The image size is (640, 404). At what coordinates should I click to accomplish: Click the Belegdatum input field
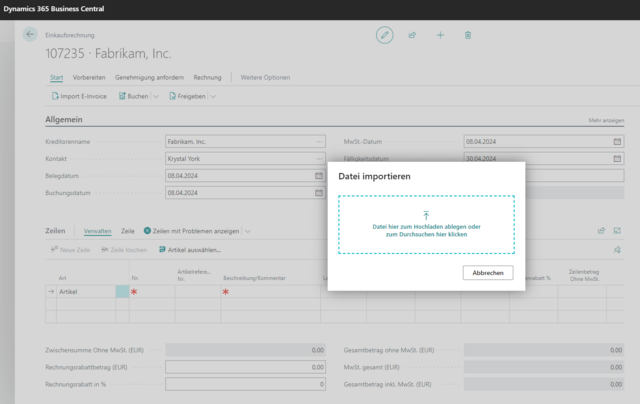click(x=245, y=176)
